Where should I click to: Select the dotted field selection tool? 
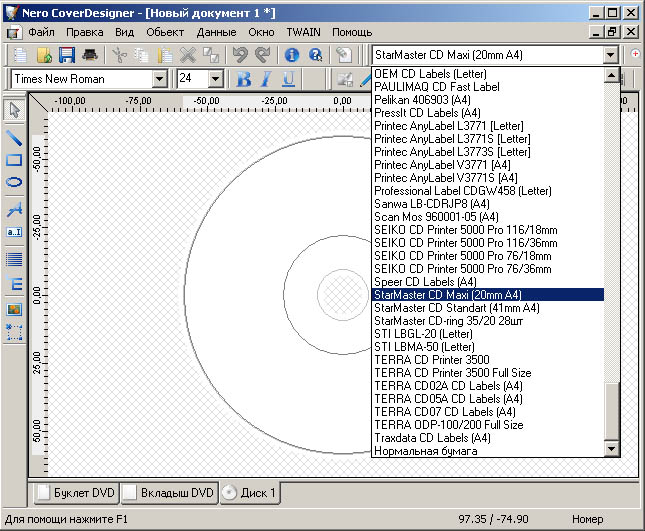click(x=14, y=332)
